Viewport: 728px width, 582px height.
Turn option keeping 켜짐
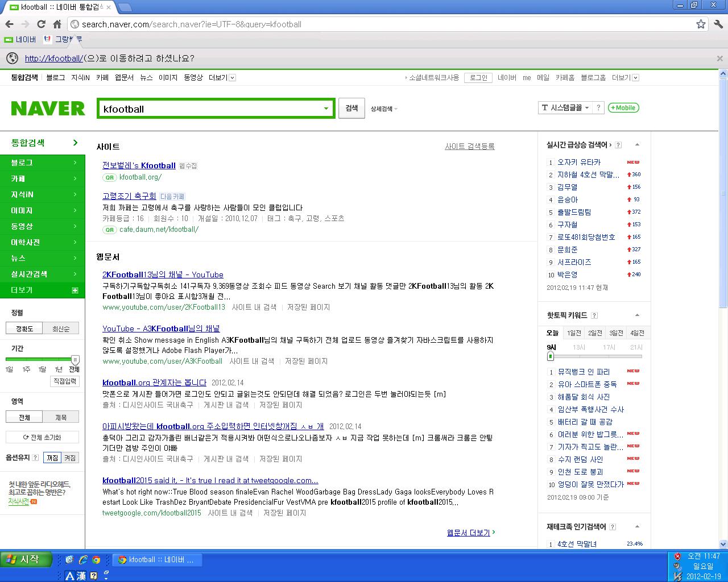71,458
